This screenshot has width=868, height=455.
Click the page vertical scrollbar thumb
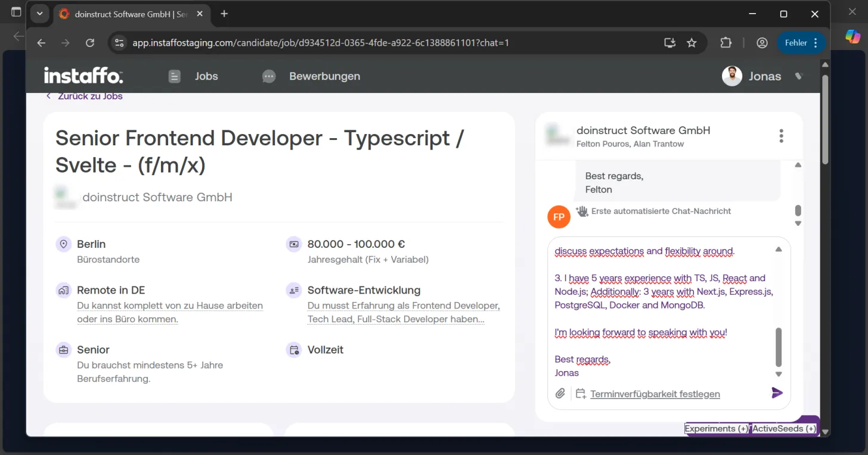[825, 119]
